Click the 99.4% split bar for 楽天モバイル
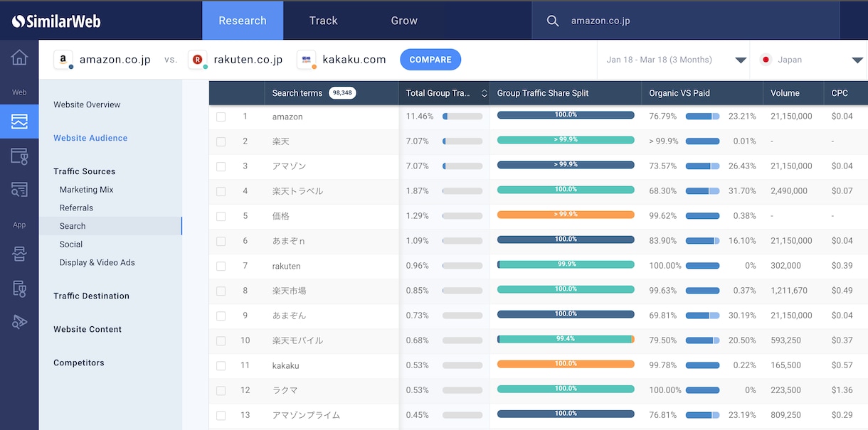868x430 pixels. click(x=566, y=339)
